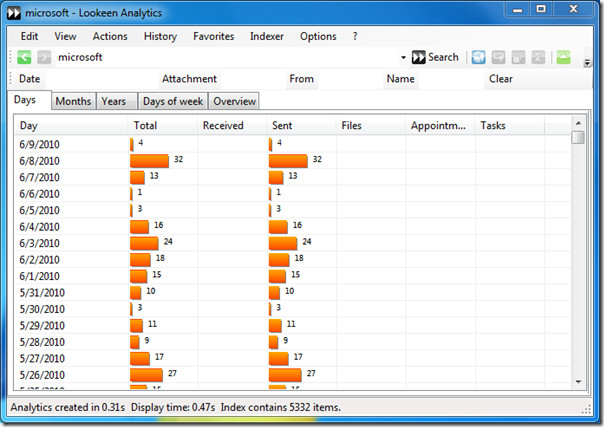Sort by the Sent column header
The image size is (604, 427).
[302, 126]
